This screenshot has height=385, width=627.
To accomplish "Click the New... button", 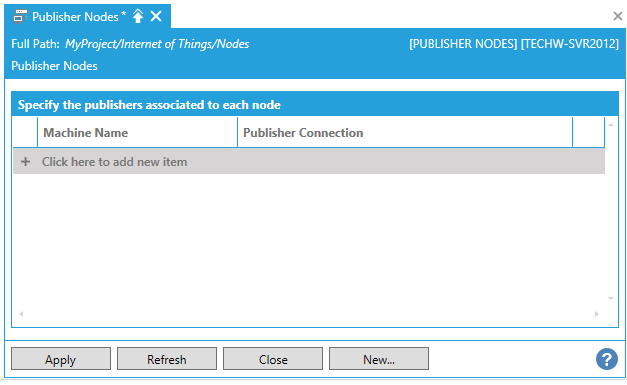I will pos(379,359).
